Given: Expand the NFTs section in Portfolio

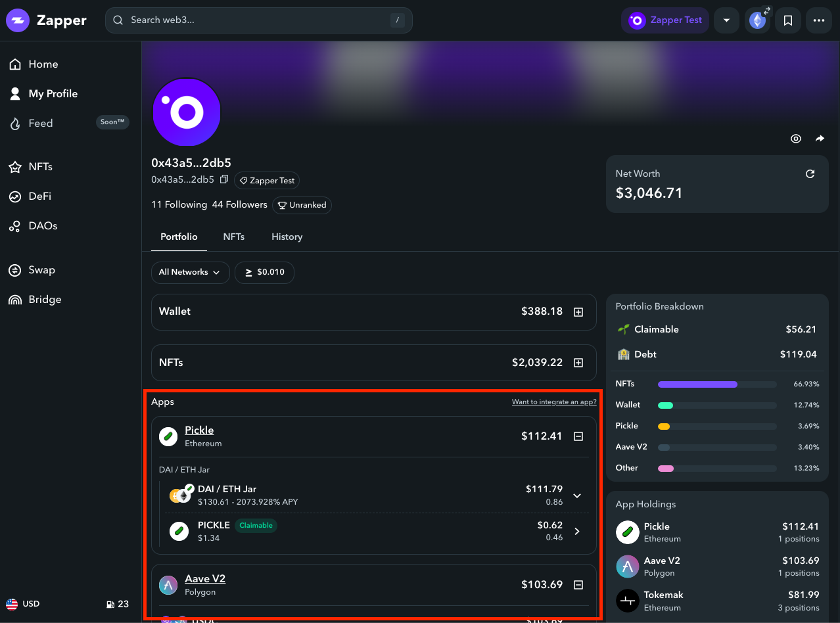Looking at the screenshot, I should pyautogui.click(x=578, y=363).
